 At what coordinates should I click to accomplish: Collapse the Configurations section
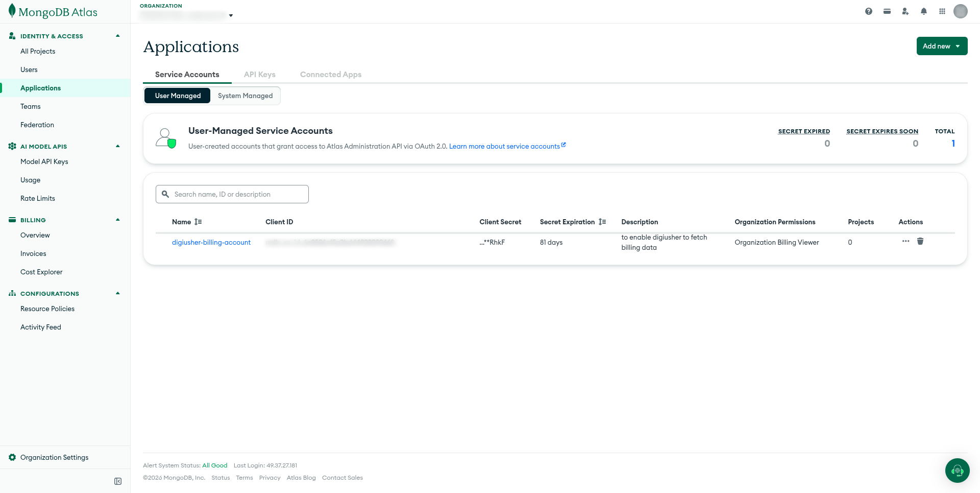click(x=118, y=293)
